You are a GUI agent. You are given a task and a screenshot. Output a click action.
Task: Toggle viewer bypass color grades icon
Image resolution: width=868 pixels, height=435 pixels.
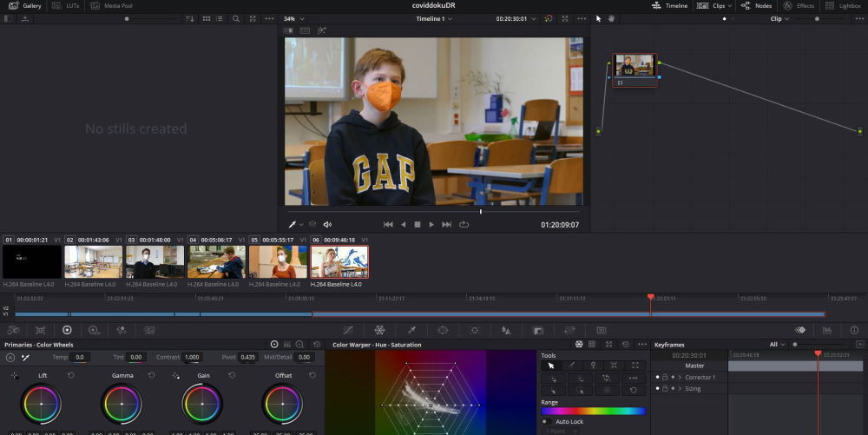click(x=548, y=19)
